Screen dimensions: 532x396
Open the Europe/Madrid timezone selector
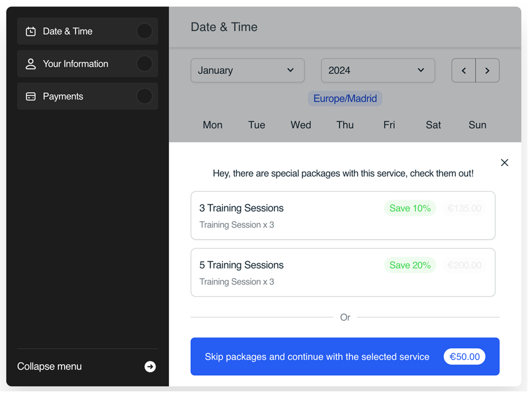(x=345, y=99)
